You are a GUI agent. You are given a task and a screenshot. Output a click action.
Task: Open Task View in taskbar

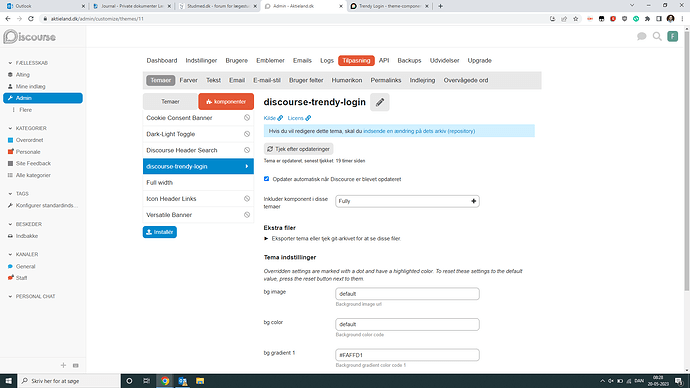pyautogui.click(x=147, y=381)
